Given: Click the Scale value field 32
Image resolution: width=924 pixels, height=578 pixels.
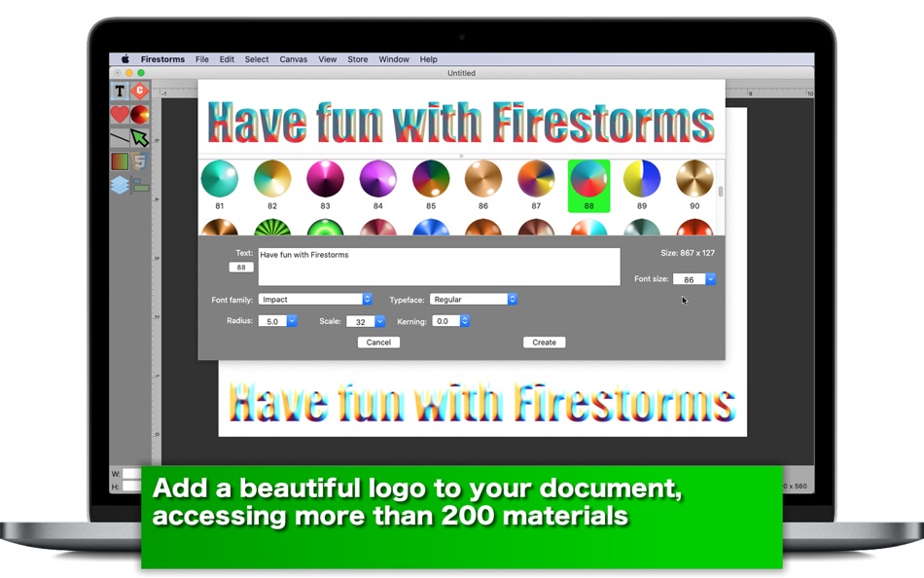Looking at the screenshot, I should point(361,321).
